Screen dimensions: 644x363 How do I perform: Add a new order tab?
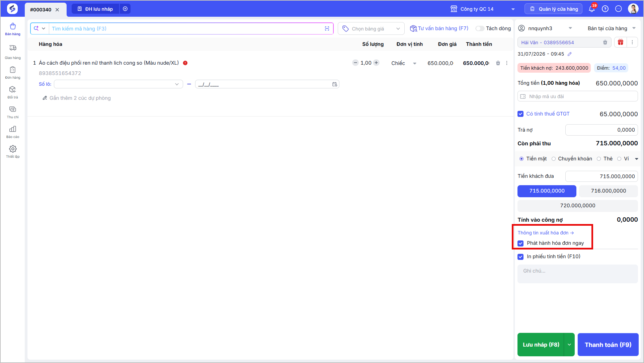[x=125, y=9]
